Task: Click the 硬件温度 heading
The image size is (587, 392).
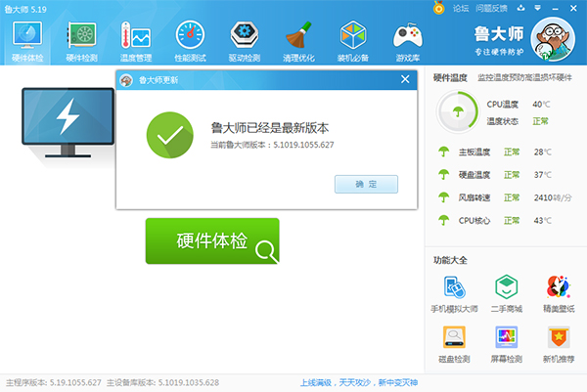Action: coord(450,78)
